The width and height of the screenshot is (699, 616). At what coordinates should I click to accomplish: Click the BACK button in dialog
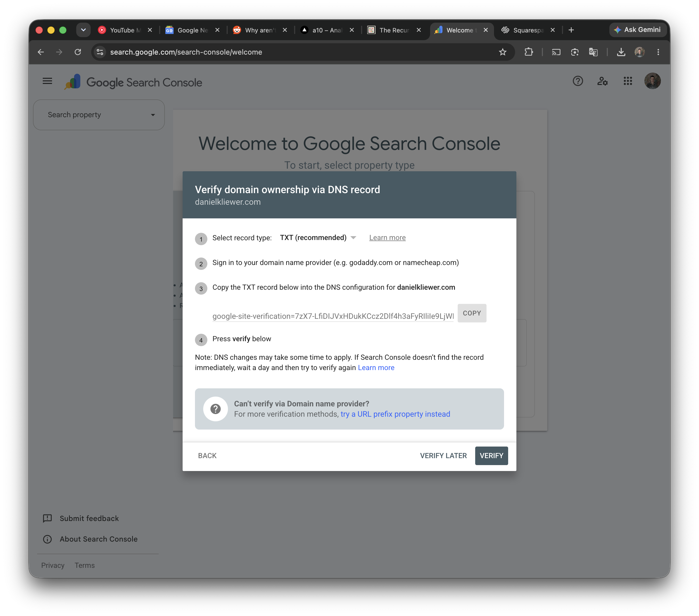pyautogui.click(x=207, y=455)
